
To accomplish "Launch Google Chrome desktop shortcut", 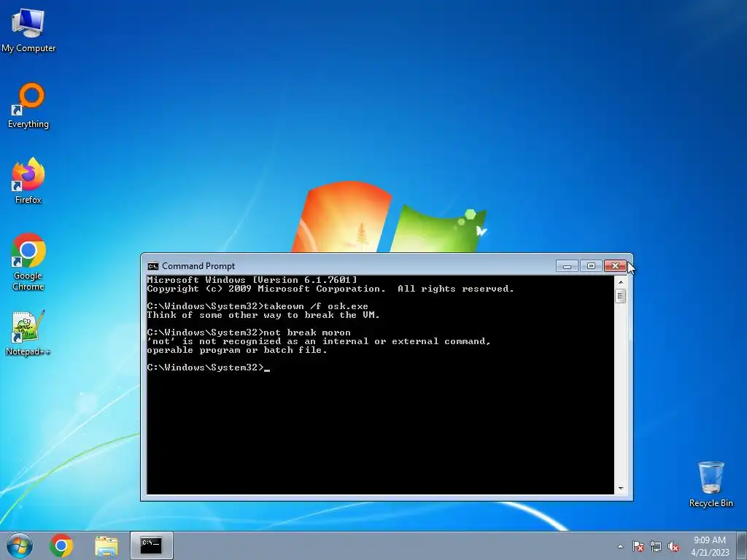I will (28, 262).
